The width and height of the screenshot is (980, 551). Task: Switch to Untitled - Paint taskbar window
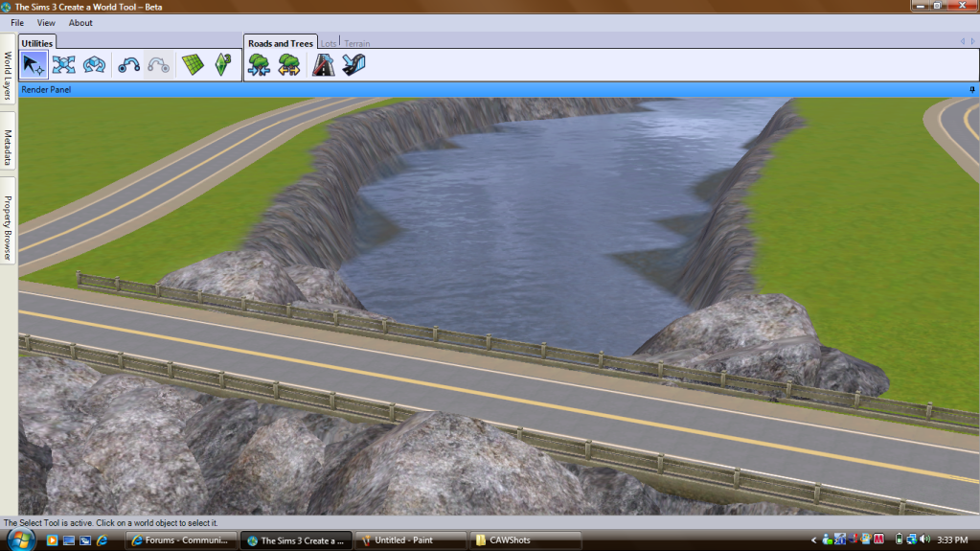[x=411, y=540]
